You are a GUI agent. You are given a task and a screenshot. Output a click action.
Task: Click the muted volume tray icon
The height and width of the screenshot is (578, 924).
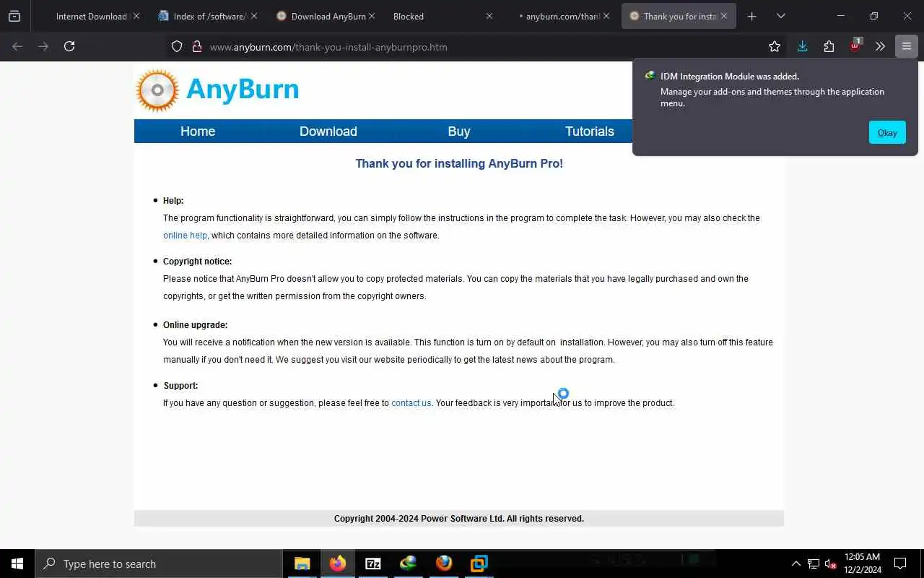pos(830,564)
